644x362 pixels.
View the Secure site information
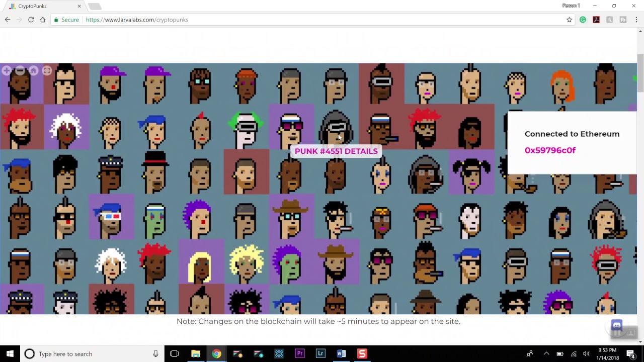66,20
